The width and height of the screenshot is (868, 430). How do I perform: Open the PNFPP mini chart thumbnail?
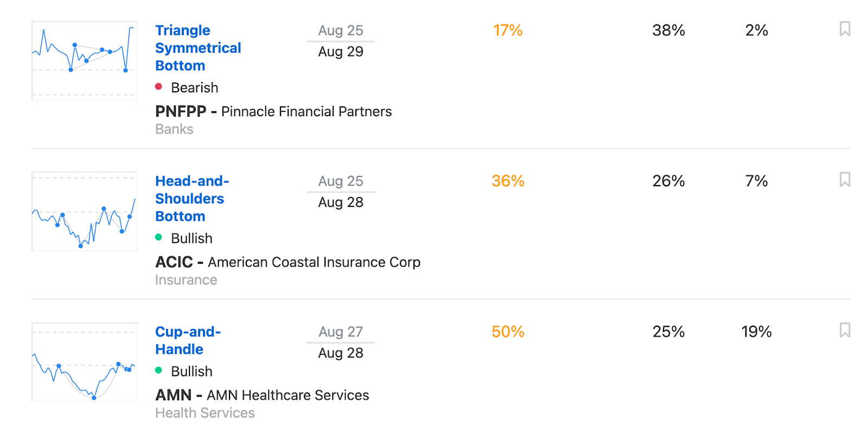pos(84,61)
